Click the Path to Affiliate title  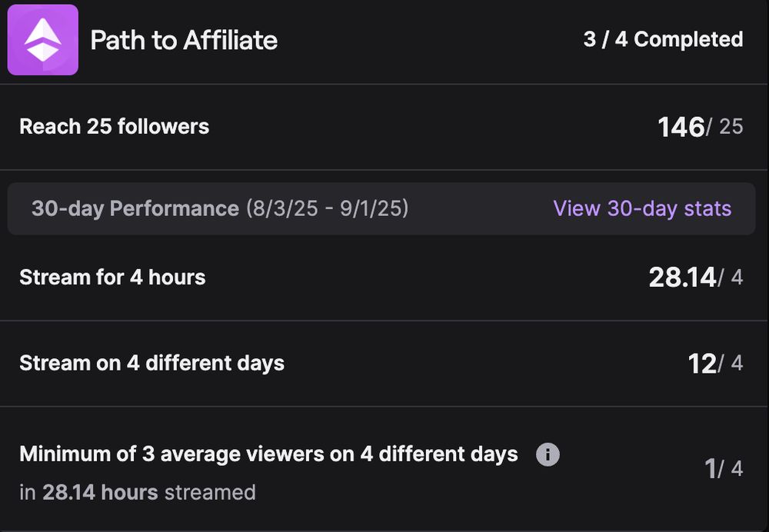pos(184,40)
